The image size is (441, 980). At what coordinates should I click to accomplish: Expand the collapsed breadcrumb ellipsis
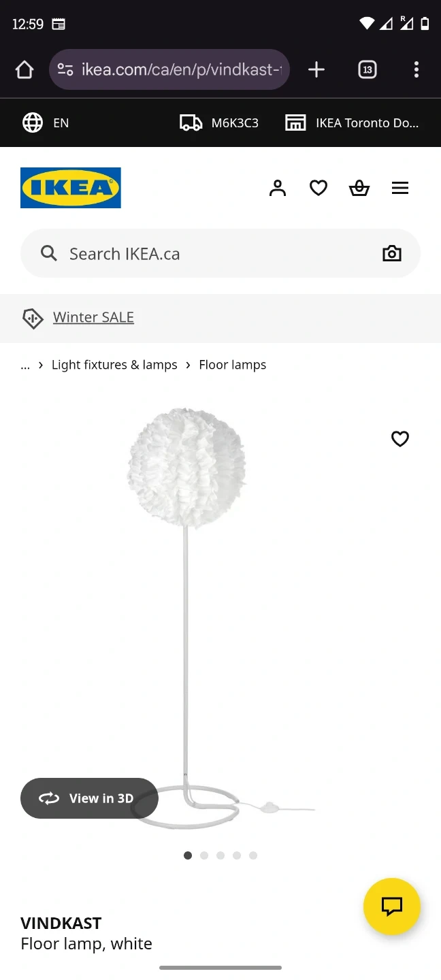25,365
